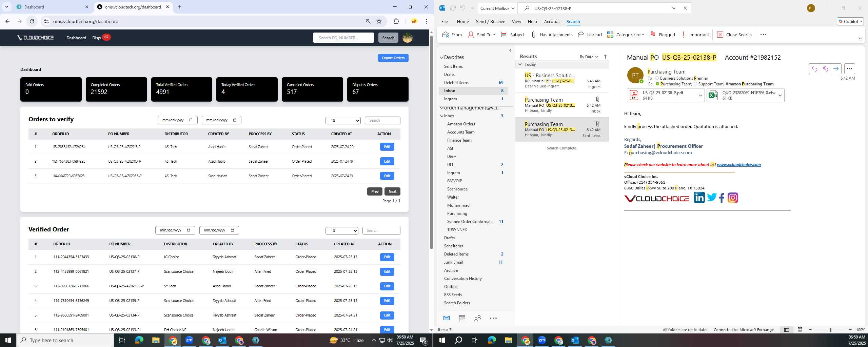Click the Reply arrow icon in Outlook email
The height and width of the screenshot is (347, 868).
point(814,69)
